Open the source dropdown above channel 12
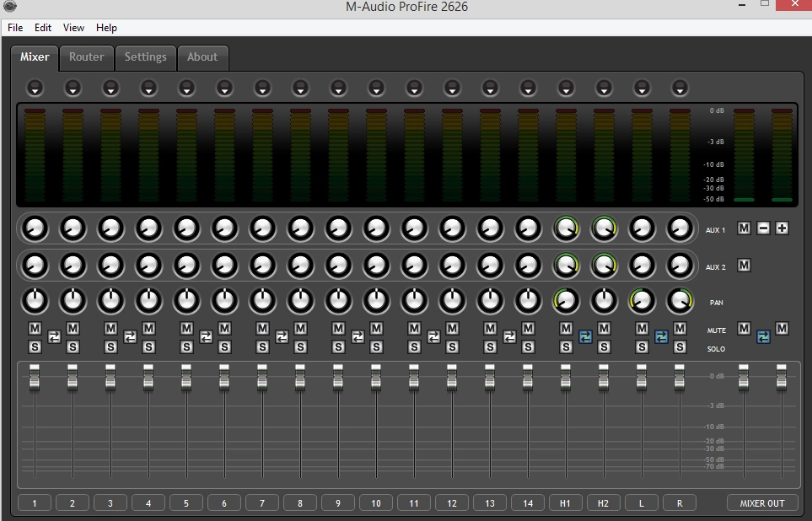Viewport: 812px width, 521px height. click(x=452, y=88)
